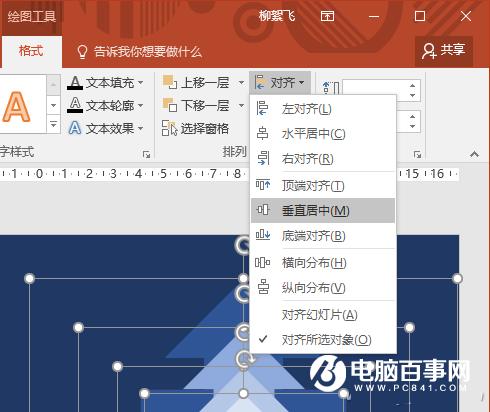Click the outermost shape's top-right handle

point(457,278)
